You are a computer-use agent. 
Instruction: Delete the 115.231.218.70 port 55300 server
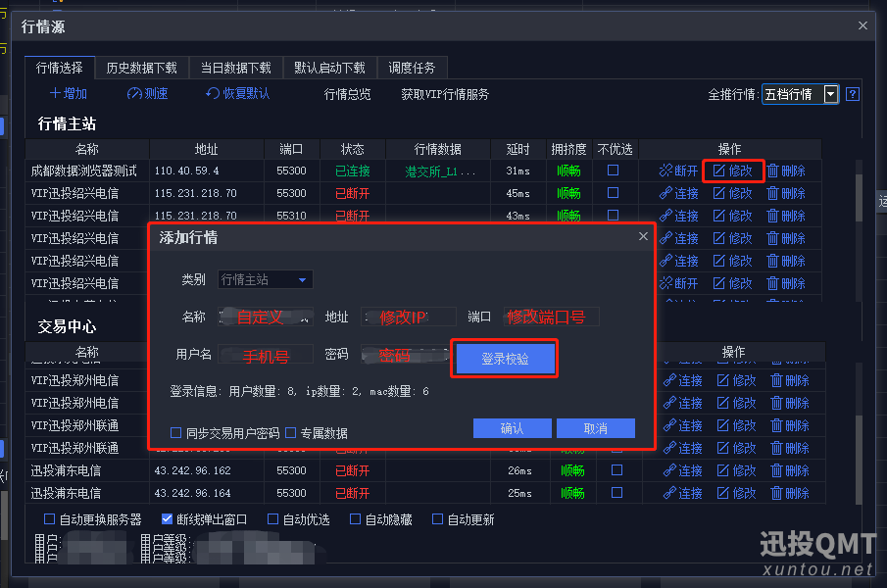pos(786,193)
